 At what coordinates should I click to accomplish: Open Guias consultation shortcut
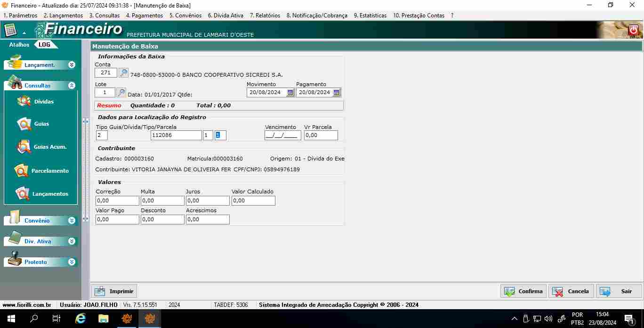33,124
